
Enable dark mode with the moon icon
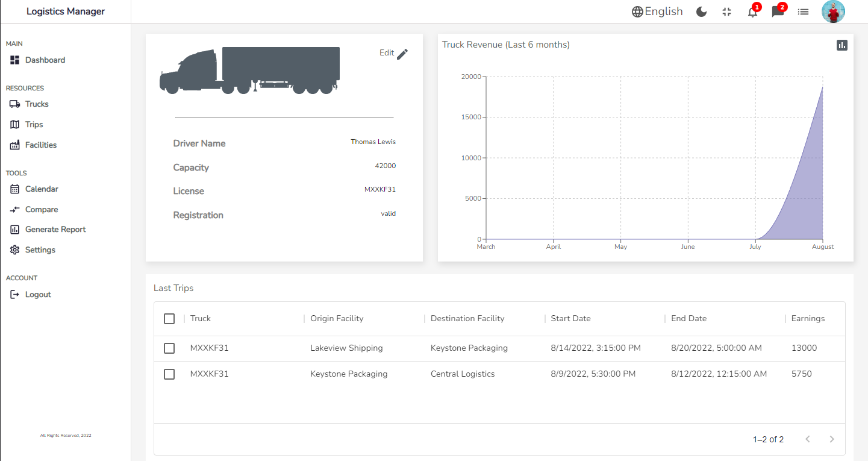pos(701,11)
